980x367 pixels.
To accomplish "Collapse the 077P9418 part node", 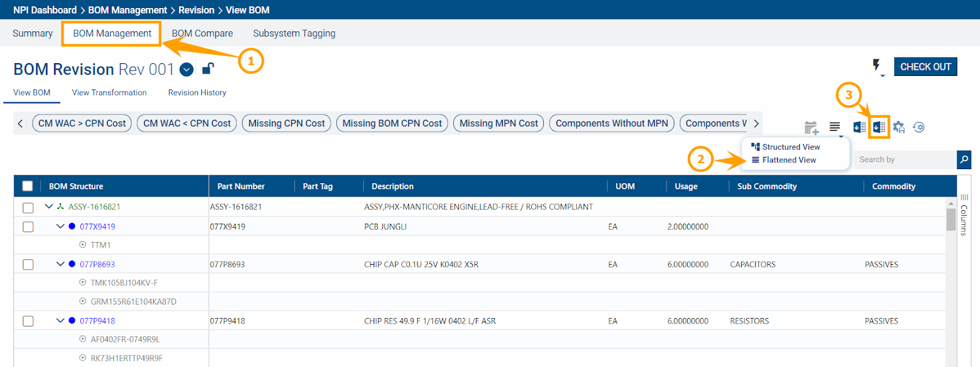I will tap(60, 320).
